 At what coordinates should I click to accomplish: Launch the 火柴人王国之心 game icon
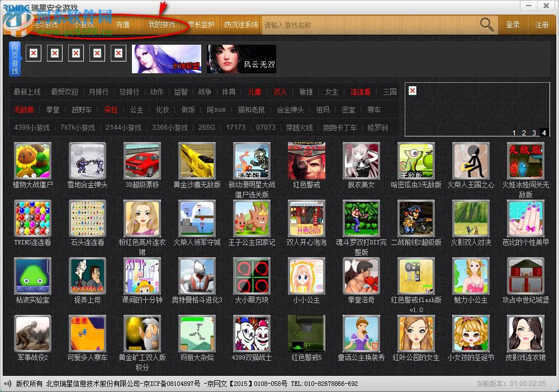click(471, 160)
